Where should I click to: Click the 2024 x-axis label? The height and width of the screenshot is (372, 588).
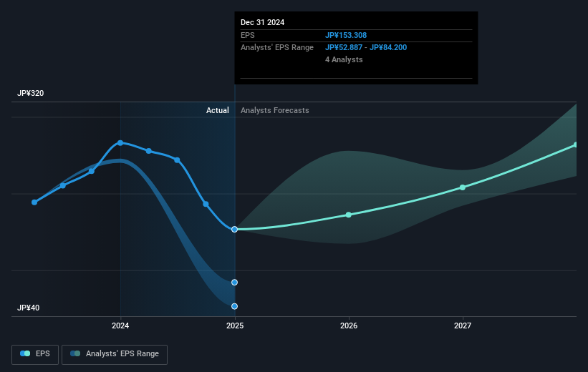(x=120, y=325)
